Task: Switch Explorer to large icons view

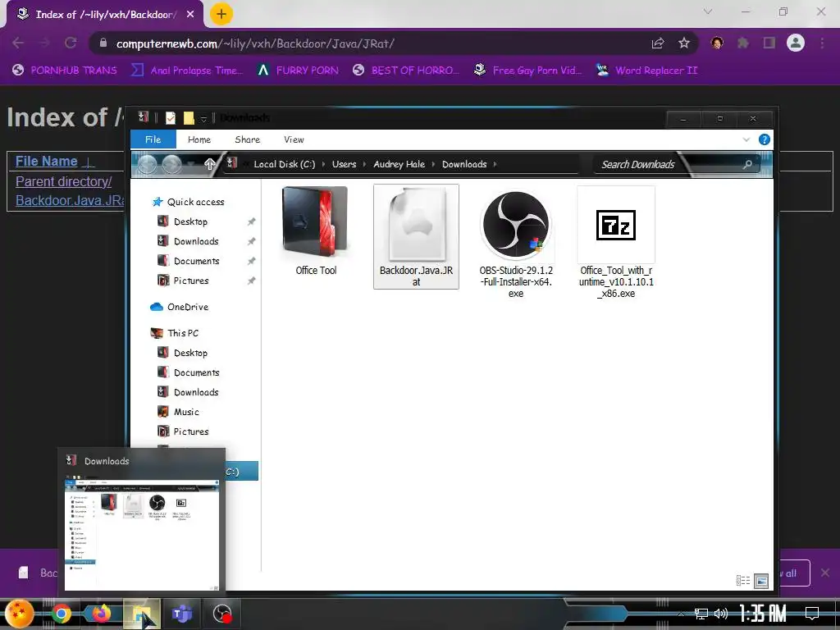Action: pos(761,580)
